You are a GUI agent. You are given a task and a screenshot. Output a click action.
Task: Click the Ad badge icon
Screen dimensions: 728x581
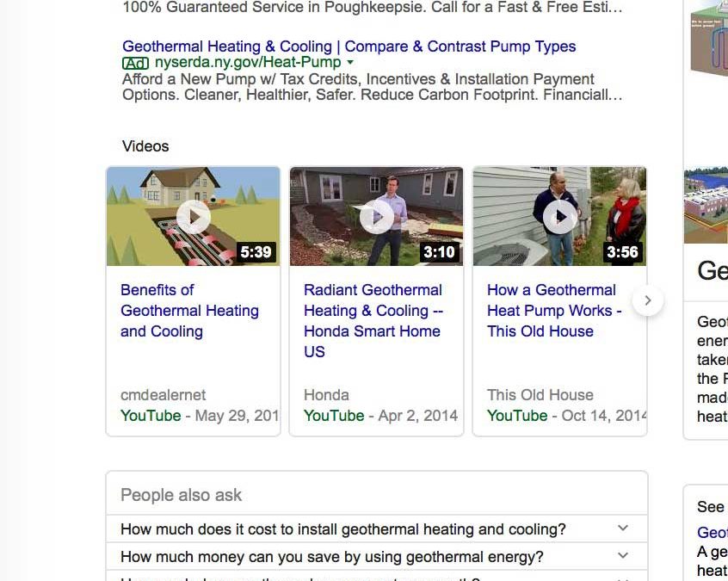click(135, 63)
